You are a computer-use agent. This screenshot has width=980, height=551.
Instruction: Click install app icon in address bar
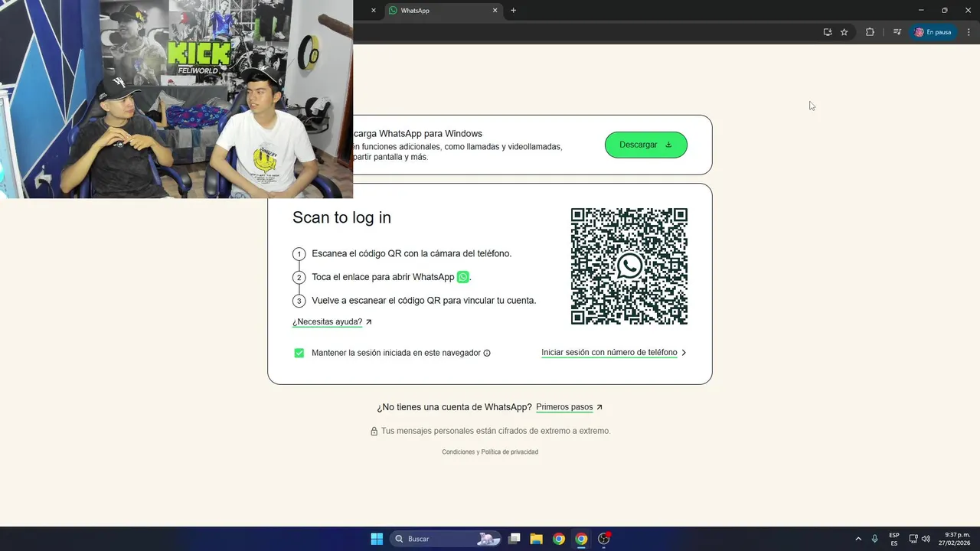point(828,32)
